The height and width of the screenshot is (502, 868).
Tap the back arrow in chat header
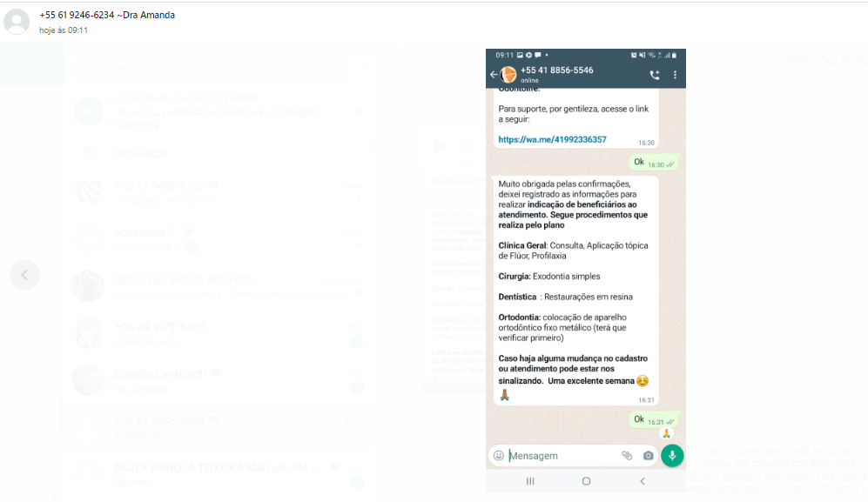494,74
